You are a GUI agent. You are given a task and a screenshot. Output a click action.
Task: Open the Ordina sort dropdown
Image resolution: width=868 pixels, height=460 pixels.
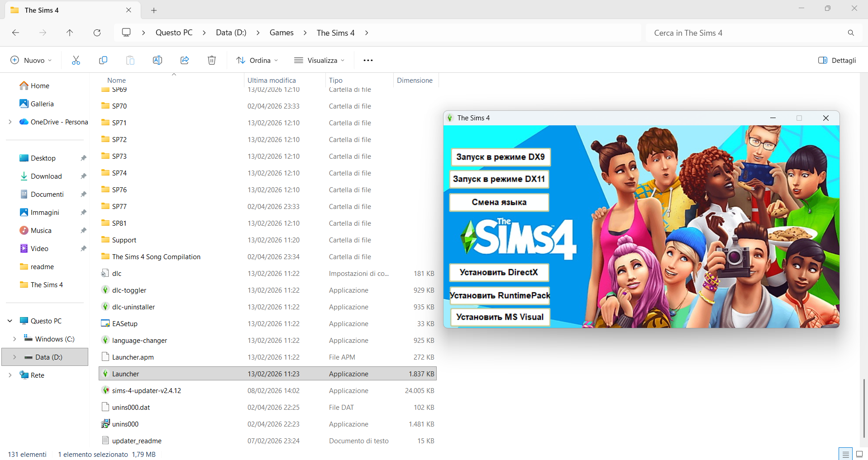point(257,60)
